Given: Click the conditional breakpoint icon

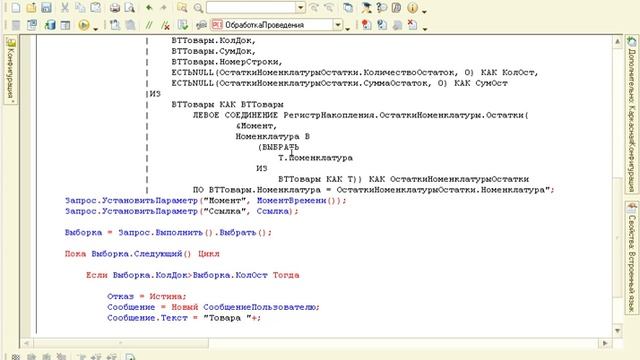Looking at the screenshot, I should (382, 25).
